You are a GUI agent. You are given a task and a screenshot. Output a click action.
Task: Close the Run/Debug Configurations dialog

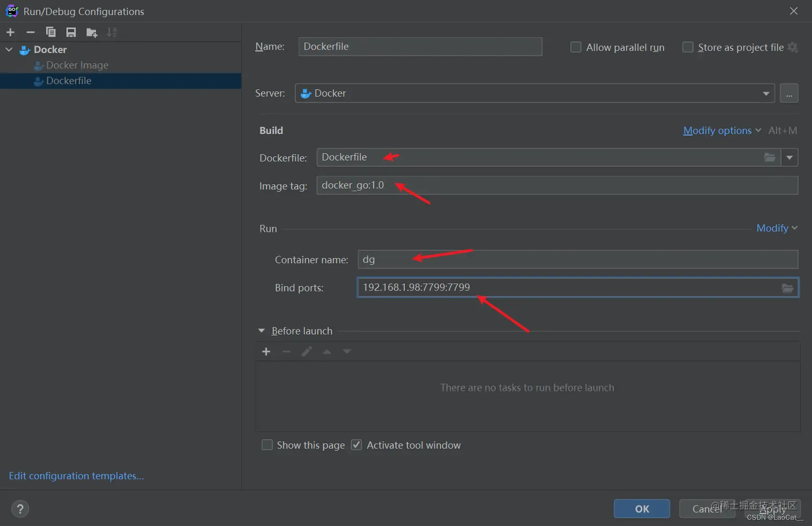pyautogui.click(x=794, y=11)
